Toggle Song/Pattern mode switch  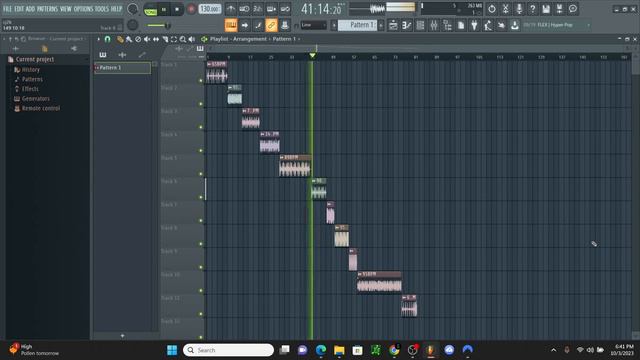coord(150,9)
